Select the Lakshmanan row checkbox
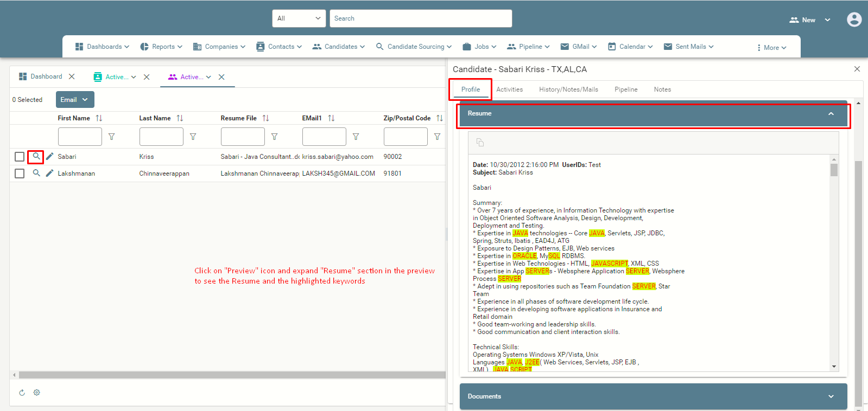Screen dimensions: 868x411 coord(20,174)
